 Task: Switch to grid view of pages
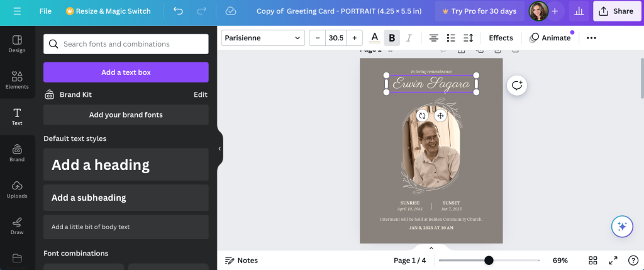pyautogui.click(x=592, y=260)
